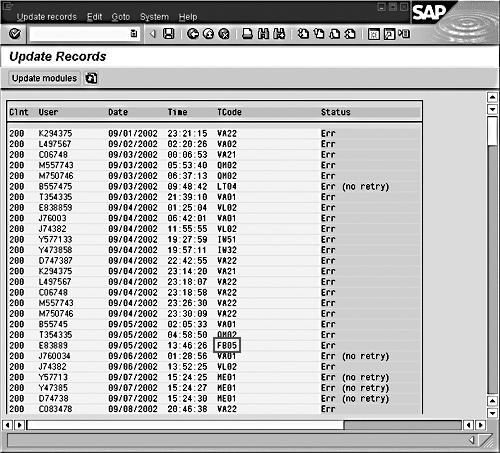Click the Last Page icon

[350, 34]
